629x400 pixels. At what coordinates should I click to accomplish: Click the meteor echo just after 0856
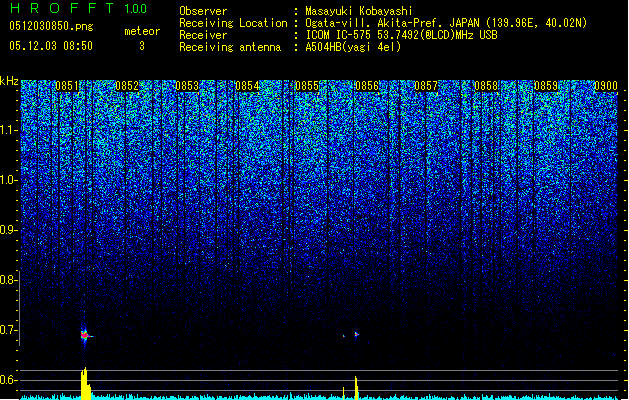pos(356,334)
